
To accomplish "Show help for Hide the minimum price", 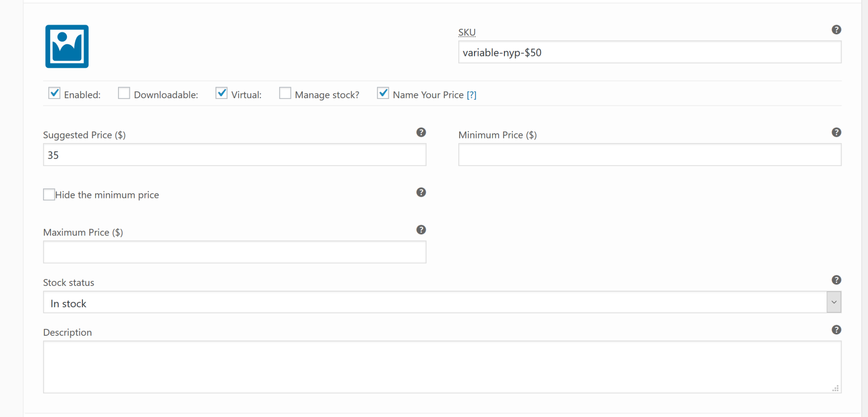I will [421, 192].
